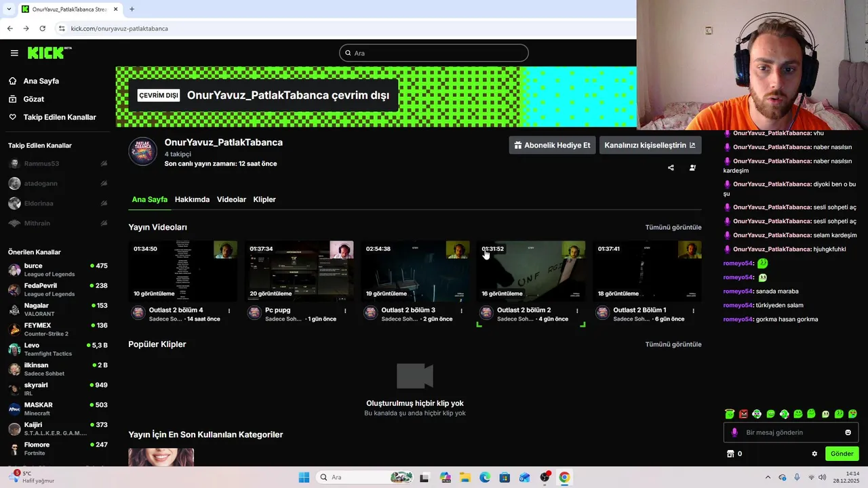Click Kanalınızı kişiselleştirin button
Screen dimensions: 868x488
pos(650,145)
